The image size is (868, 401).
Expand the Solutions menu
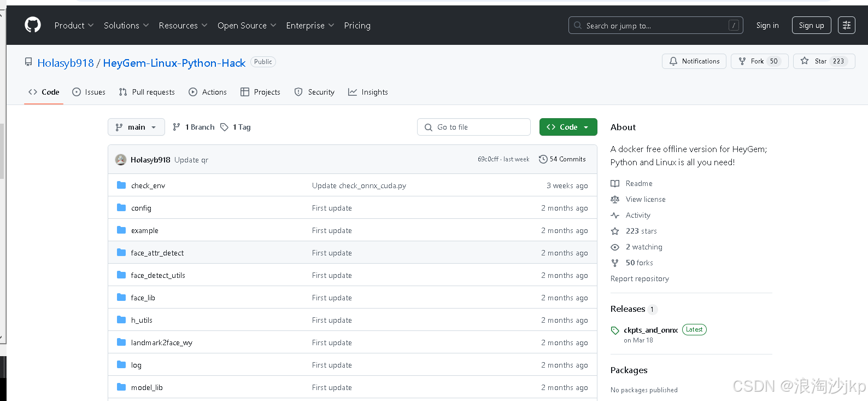[x=126, y=25]
